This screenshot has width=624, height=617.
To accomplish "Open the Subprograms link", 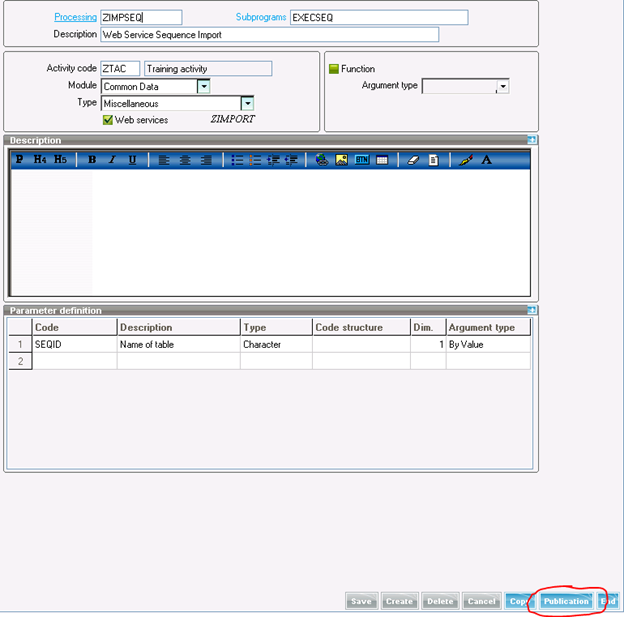I will 260,17.
